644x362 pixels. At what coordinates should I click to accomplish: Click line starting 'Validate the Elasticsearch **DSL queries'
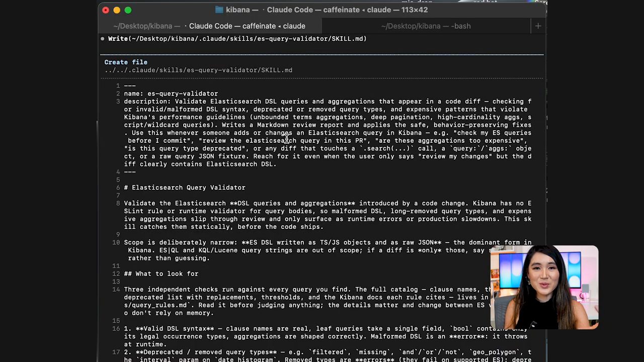click(x=328, y=204)
